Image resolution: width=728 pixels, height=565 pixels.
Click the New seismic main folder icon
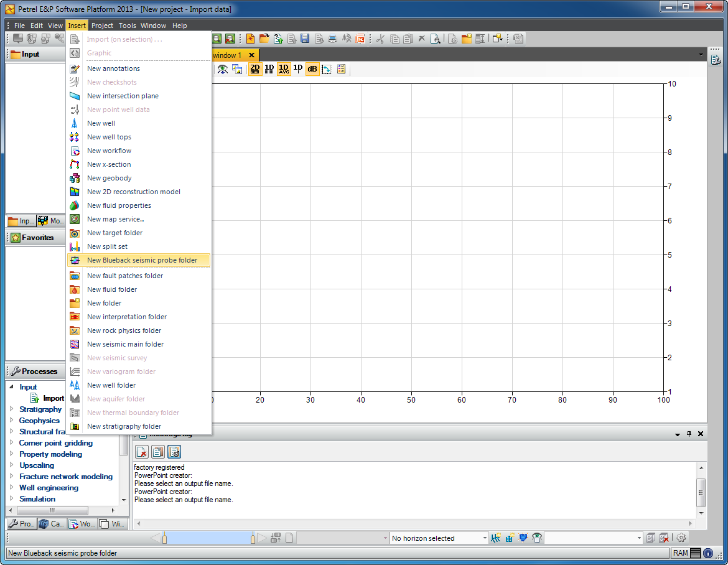[74, 344]
